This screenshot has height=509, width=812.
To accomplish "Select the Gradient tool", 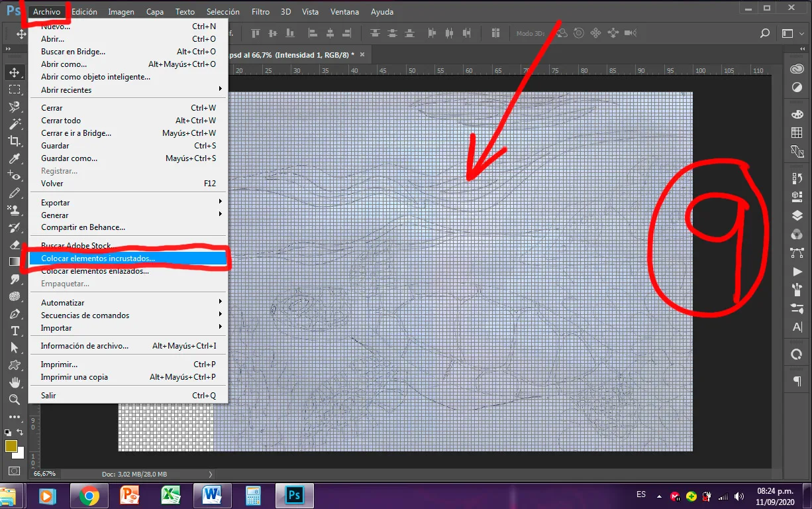I will [15, 262].
